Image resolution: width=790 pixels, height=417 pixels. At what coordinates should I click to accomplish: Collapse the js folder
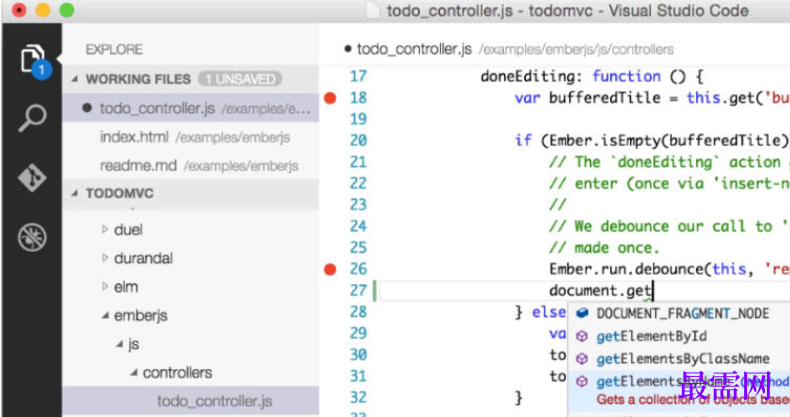[x=119, y=344]
